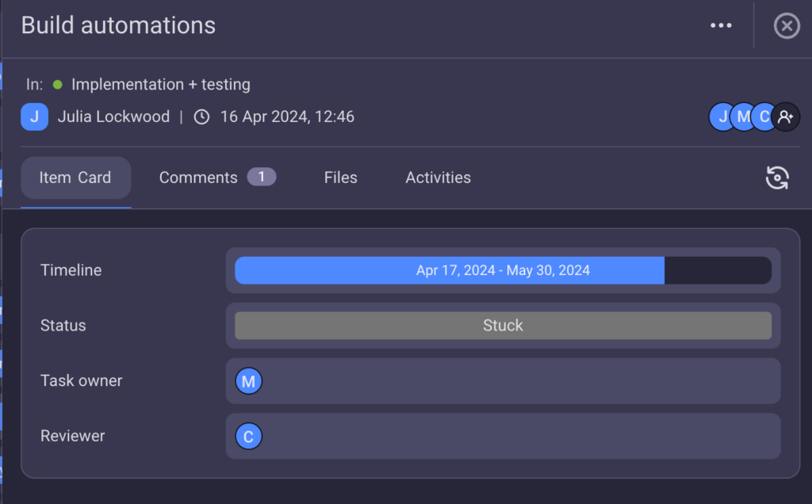Click the C subscriber avatar in header right
Screen dimensions: 812x504
763,117
